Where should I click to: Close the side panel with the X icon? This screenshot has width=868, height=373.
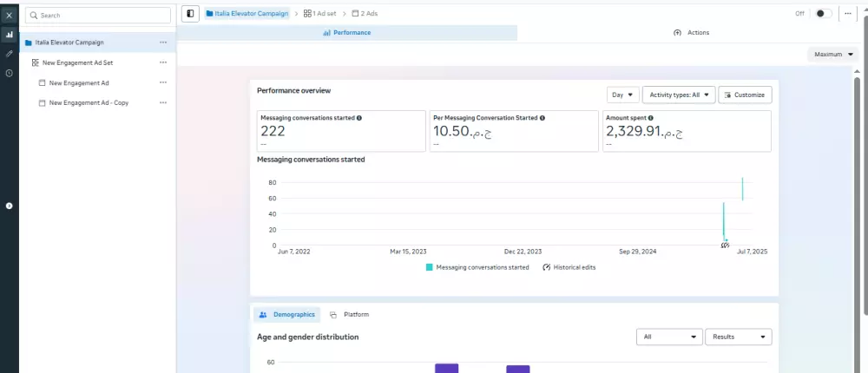(9, 16)
